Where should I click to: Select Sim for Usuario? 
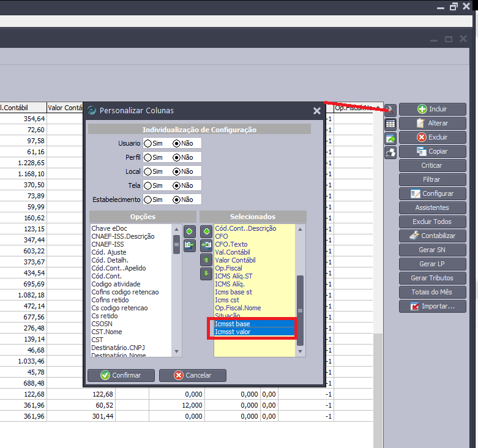pyautogui.click(x=154, y=143)
